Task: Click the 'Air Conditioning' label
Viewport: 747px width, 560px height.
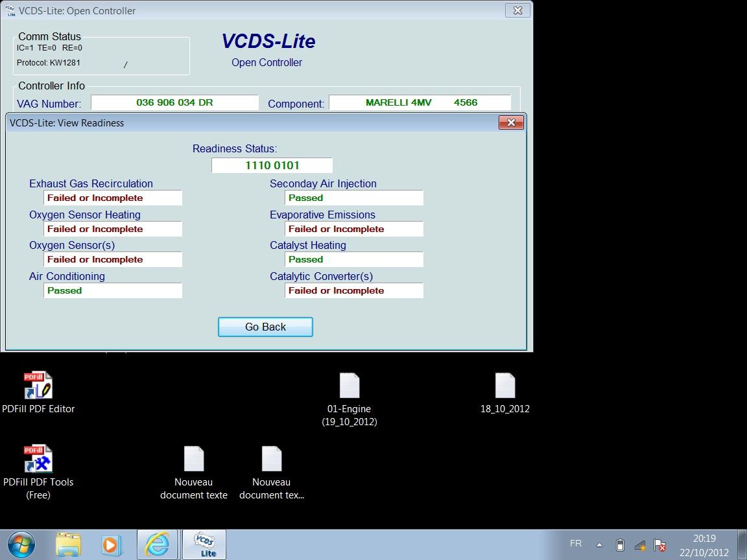Action: click(67, 276)
